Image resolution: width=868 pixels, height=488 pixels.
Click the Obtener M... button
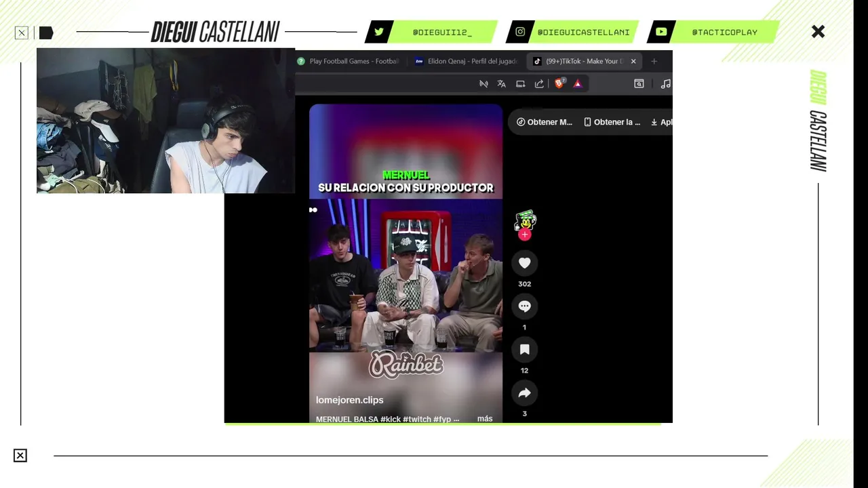(545, 122)
